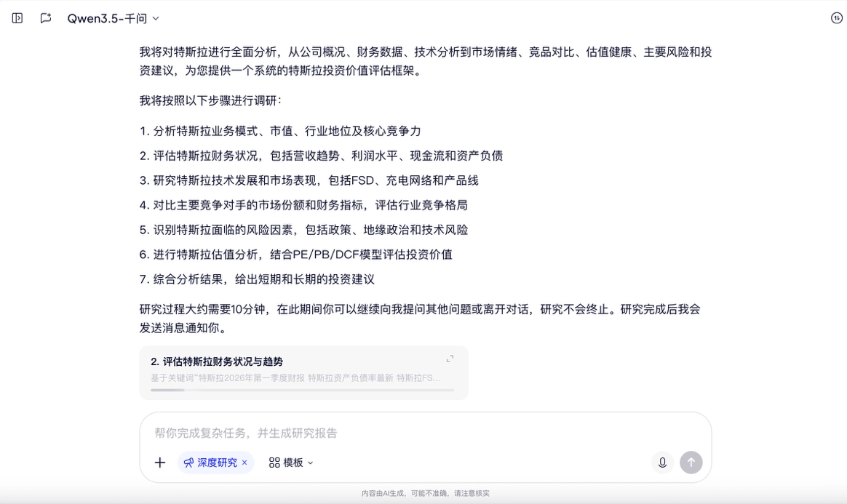Click the expand arrow on the research card
The image size is (847, 504).
click(x=450, y=358)
